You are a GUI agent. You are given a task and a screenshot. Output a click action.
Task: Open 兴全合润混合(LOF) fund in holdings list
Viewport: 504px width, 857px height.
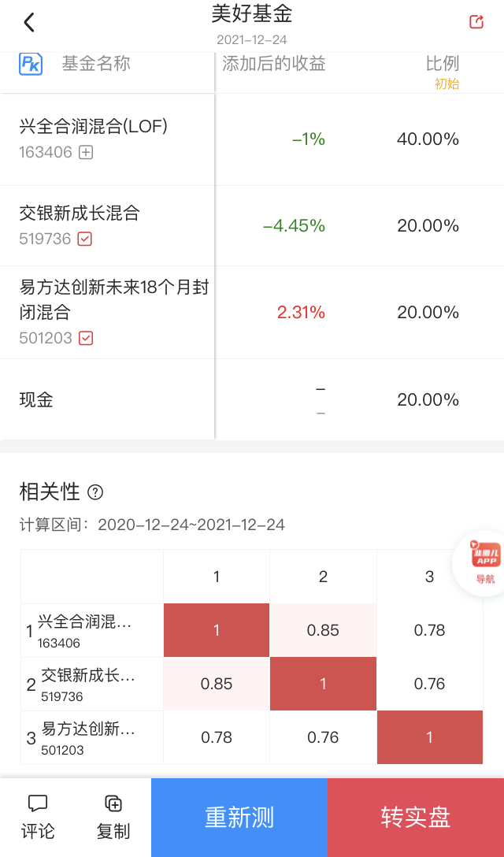pyautogui.click(x=94, y=126)
